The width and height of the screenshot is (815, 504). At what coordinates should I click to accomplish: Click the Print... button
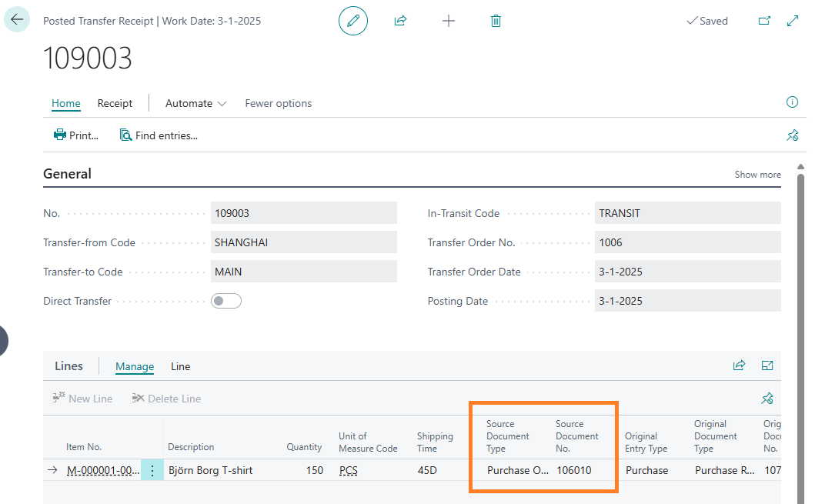click(x=76, y=135)
